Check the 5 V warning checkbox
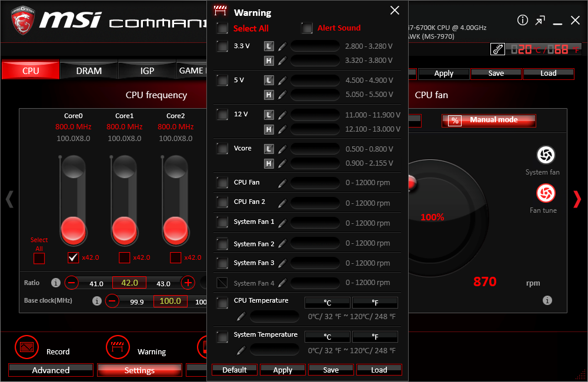Image resolution: width=588 pixels, height=382 pixels. pos(222,81)
